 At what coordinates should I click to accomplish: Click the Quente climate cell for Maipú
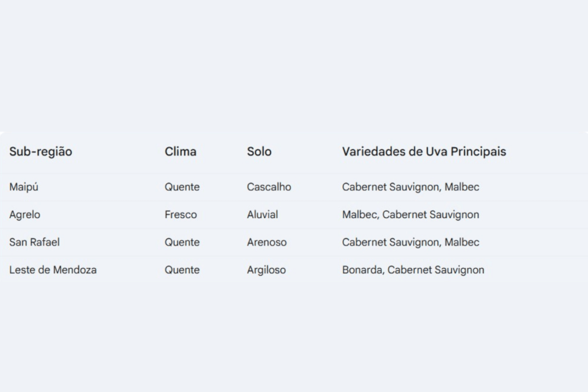pos(182,187)
